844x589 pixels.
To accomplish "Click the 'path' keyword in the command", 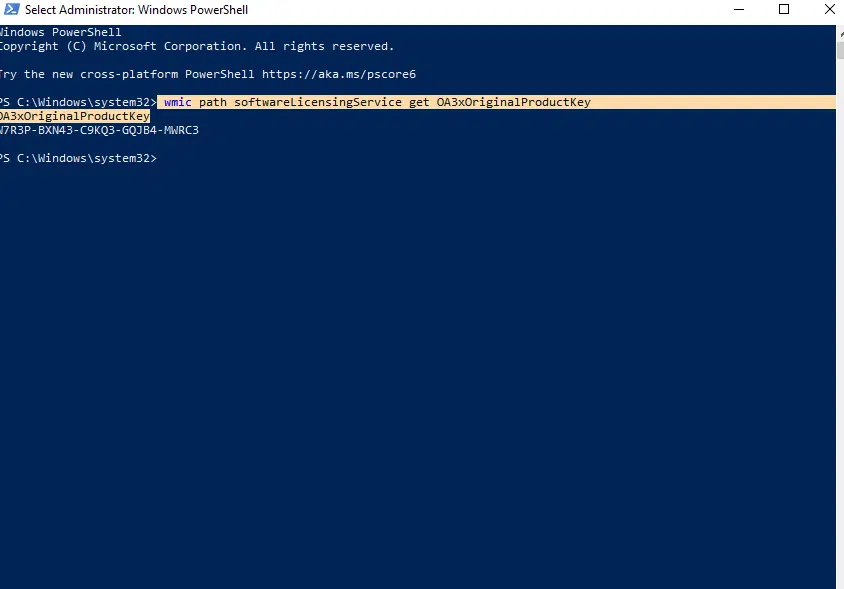I will pos(212,103).
